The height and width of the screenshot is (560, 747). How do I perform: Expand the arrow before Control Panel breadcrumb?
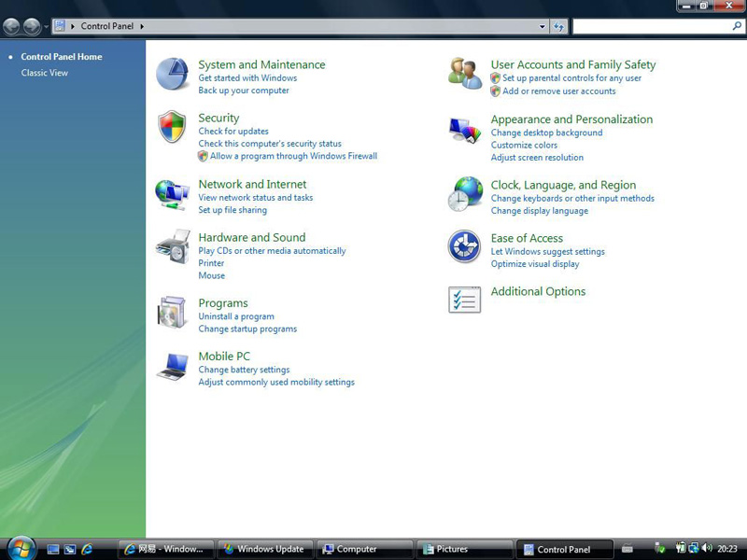coord(73,26)
